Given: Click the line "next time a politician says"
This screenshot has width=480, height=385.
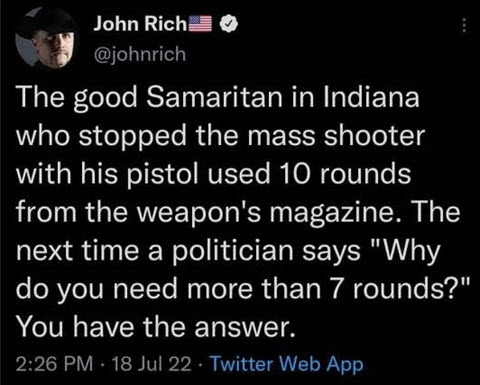Looking at the screenshot, I should pos(188,251).
